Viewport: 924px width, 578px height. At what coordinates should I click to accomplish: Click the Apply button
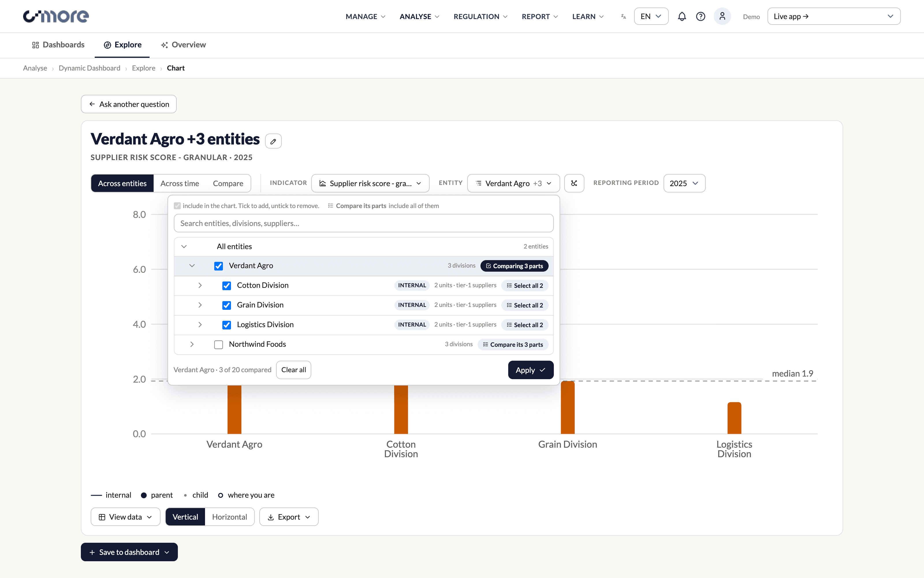(x=531, y=370)
